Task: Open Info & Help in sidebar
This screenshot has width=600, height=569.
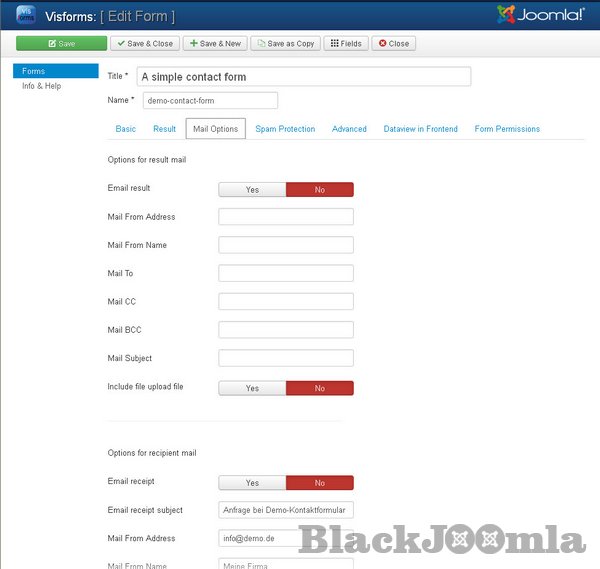Action: click(x=42, y=86)
